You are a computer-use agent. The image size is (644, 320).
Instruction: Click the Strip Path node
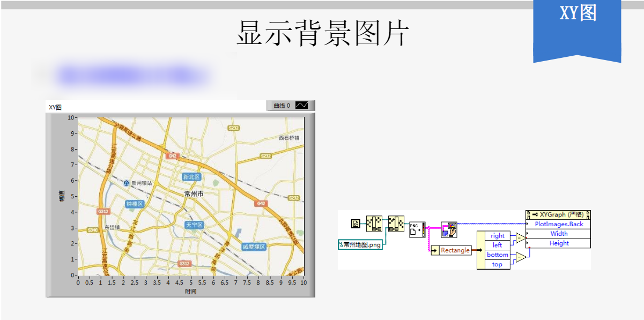pos(374,224)
